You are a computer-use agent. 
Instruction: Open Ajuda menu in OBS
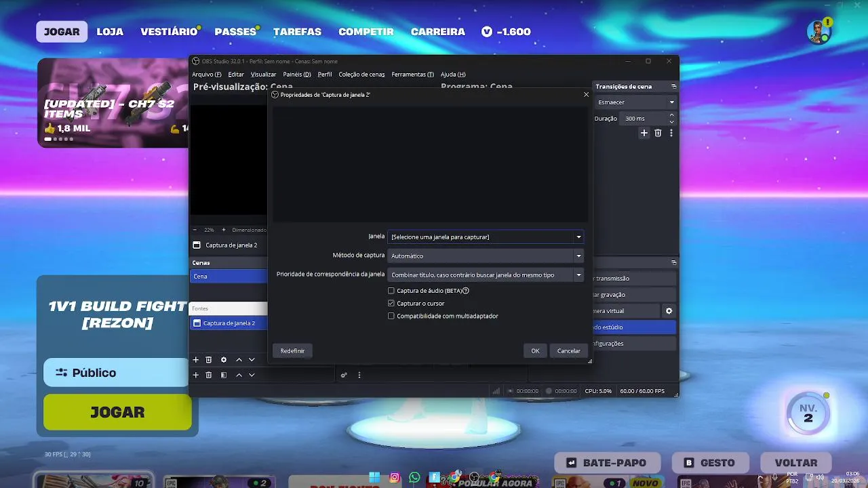point(453,75)
